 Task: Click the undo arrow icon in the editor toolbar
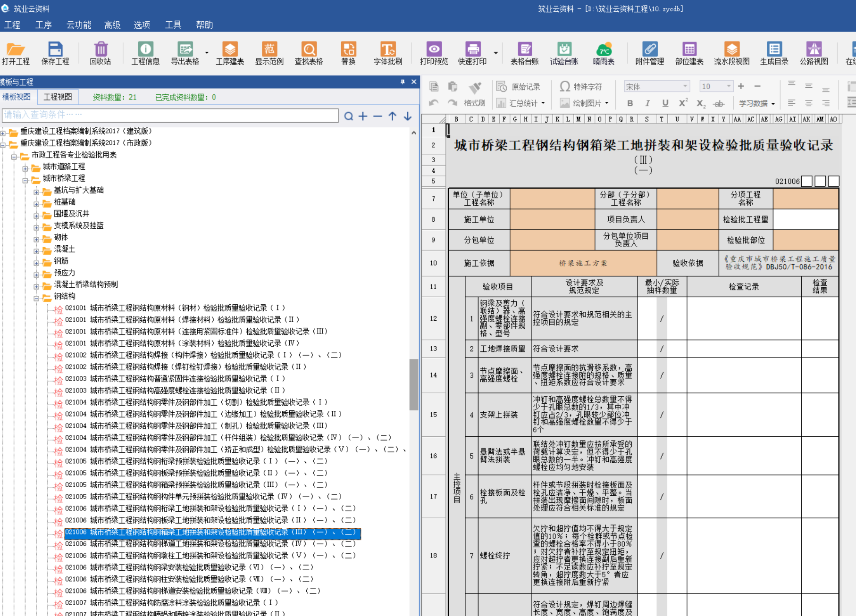(x=434, y=103)
